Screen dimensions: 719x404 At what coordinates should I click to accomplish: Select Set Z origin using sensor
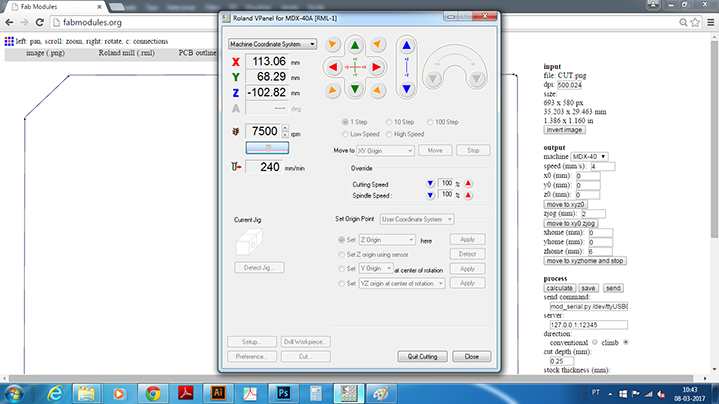pyautogui.click(x=341, y=255)
